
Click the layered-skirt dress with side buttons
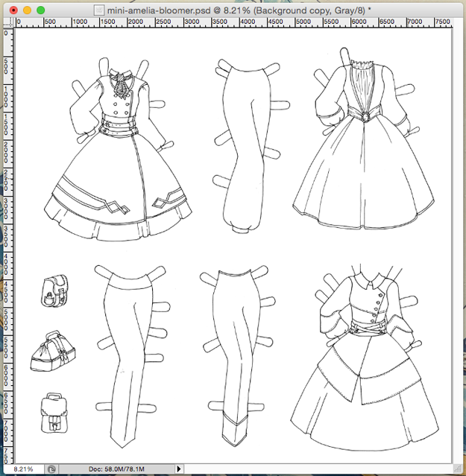365,358
